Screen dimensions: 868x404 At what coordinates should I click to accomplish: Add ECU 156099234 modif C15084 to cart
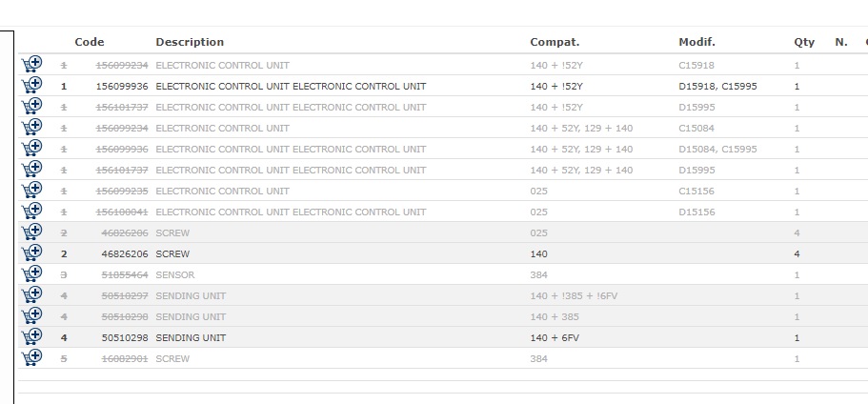coord(31,128)
